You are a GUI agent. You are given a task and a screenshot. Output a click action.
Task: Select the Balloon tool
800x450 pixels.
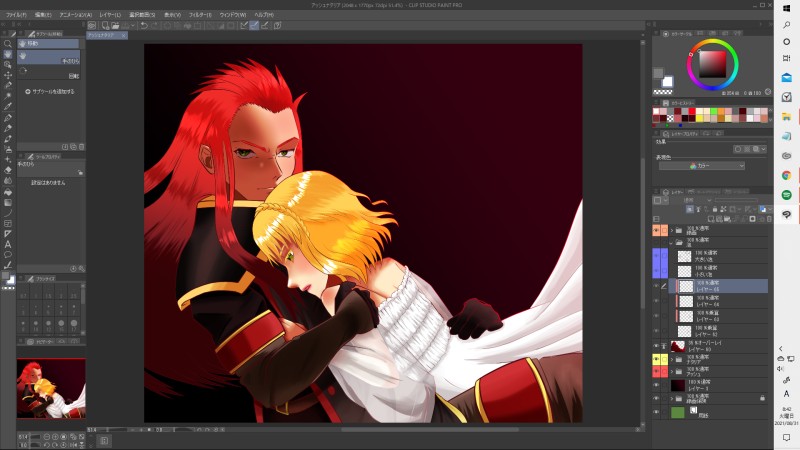8,255
